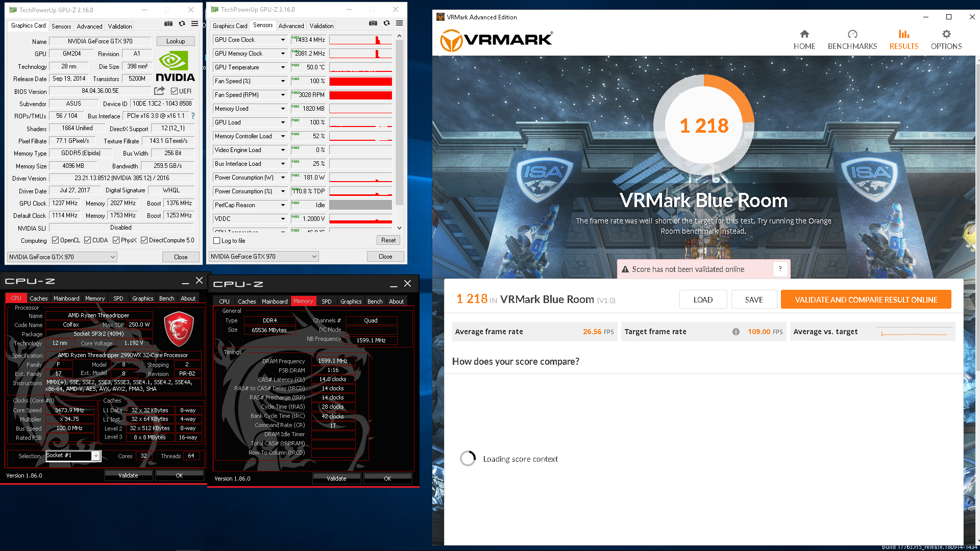Click the MSI dragon logo in CPU-Z
Screen dimensions: 980x551
click(179, 330)
